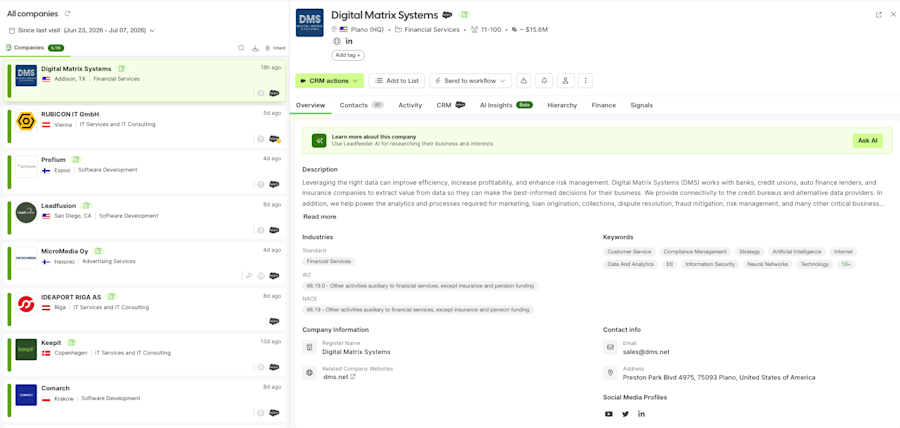Open the Finance tab
This screenshot has width=900, height=428.
pos(604,105)
